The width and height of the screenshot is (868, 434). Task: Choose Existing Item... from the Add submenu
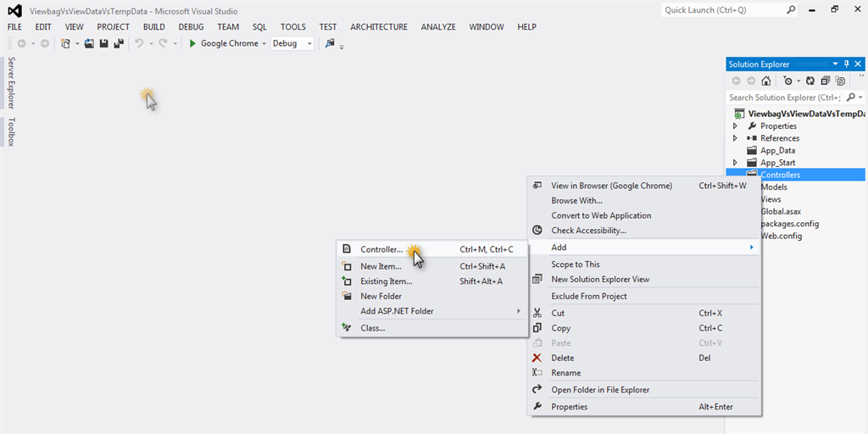pos(432,281)
